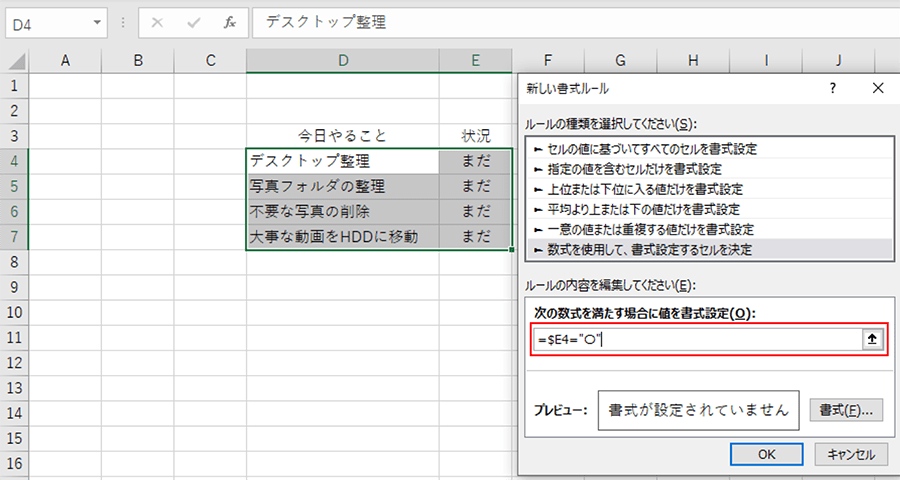This screenshot has width=900, height=480.
Task: Select column D header
Action: tap(343, 61)
